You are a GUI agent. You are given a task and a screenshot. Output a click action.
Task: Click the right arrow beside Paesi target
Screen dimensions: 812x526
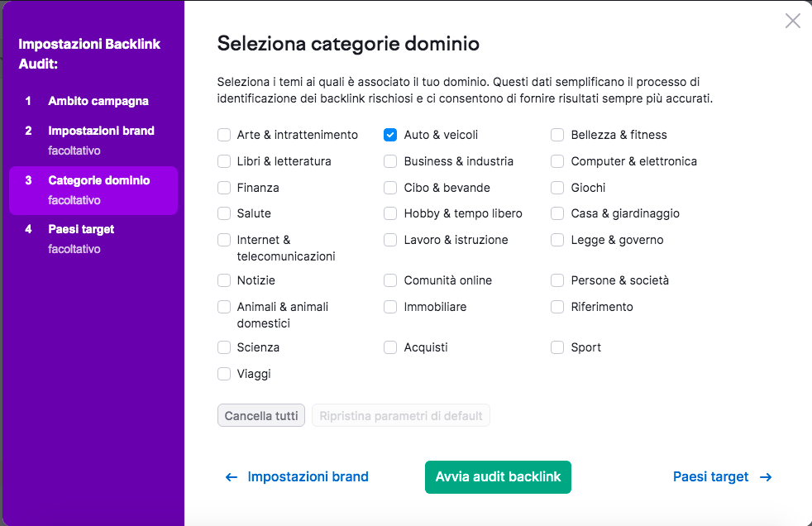pyautogui.click(x=766, y=477)
